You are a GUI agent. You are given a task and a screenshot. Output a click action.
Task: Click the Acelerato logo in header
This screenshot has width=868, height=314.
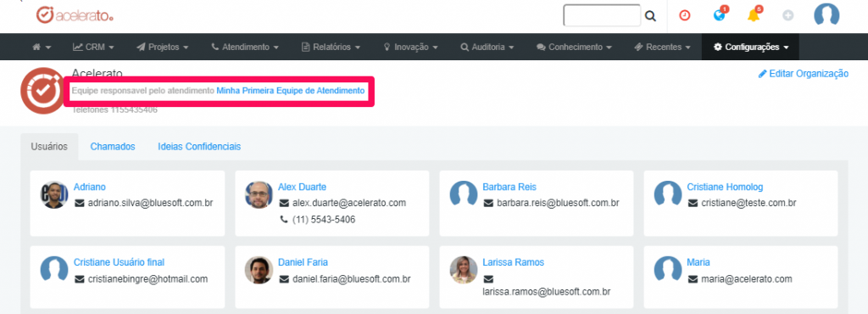(75, 15)
